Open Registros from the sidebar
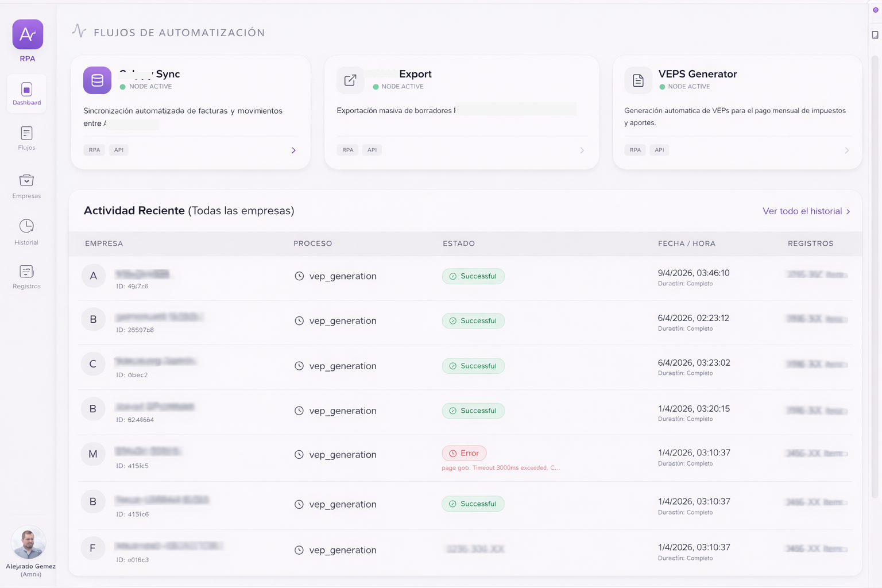The width and height of the screenshot is (882, 588). (26, 277)
